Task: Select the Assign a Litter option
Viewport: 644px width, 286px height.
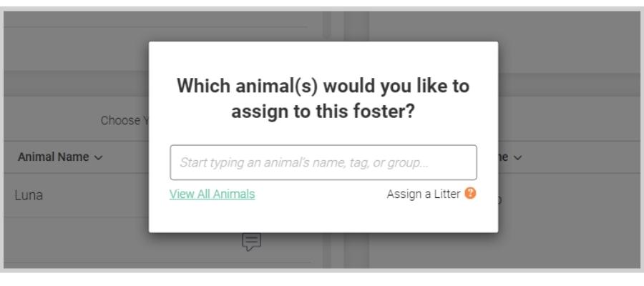Action: 424,194
